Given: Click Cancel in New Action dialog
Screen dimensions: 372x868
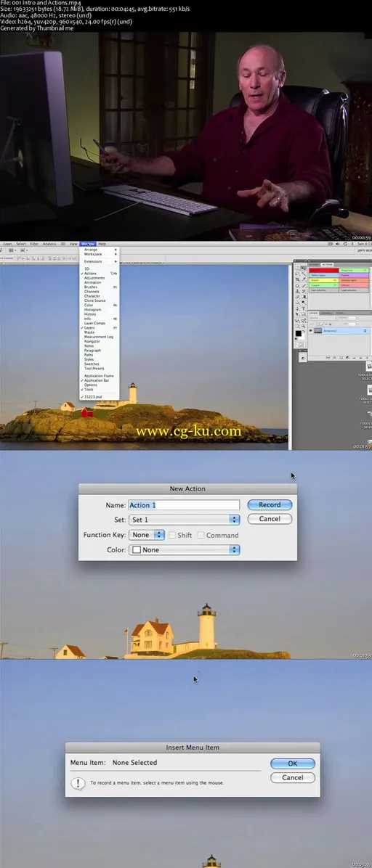Looking at the screenshot, I should (270, 519).
